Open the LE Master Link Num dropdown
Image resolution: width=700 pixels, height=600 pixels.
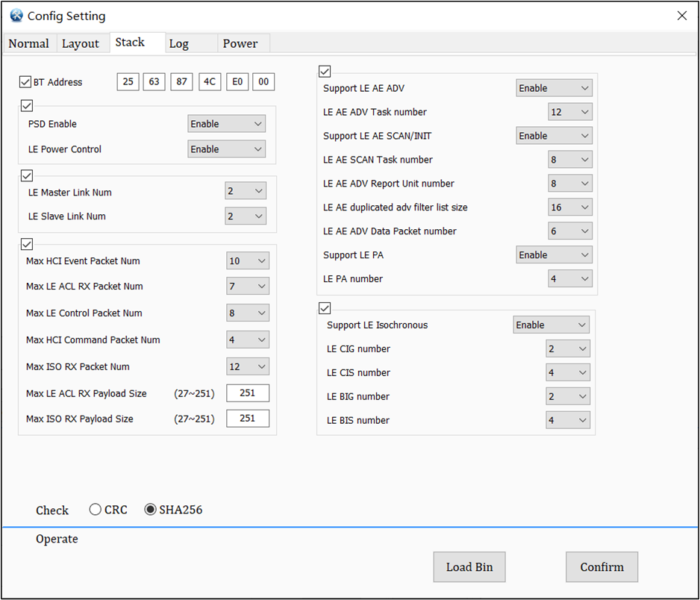pos(245,190)
